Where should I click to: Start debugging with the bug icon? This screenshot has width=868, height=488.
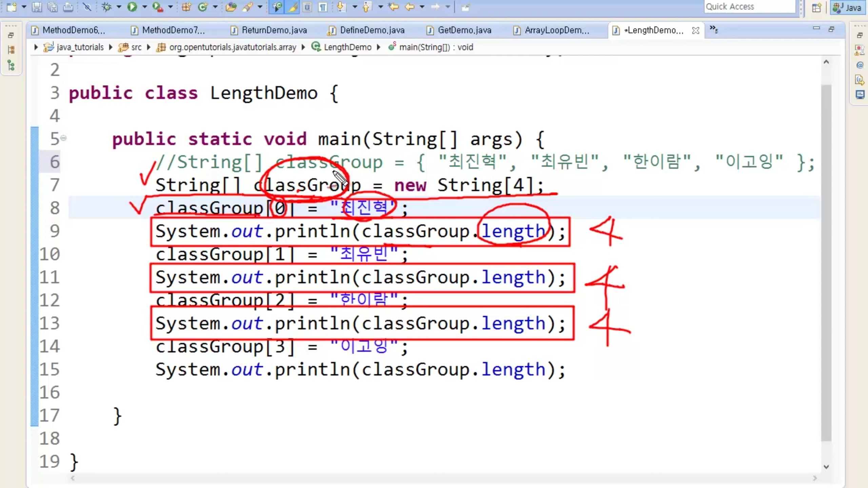point(106,7)
